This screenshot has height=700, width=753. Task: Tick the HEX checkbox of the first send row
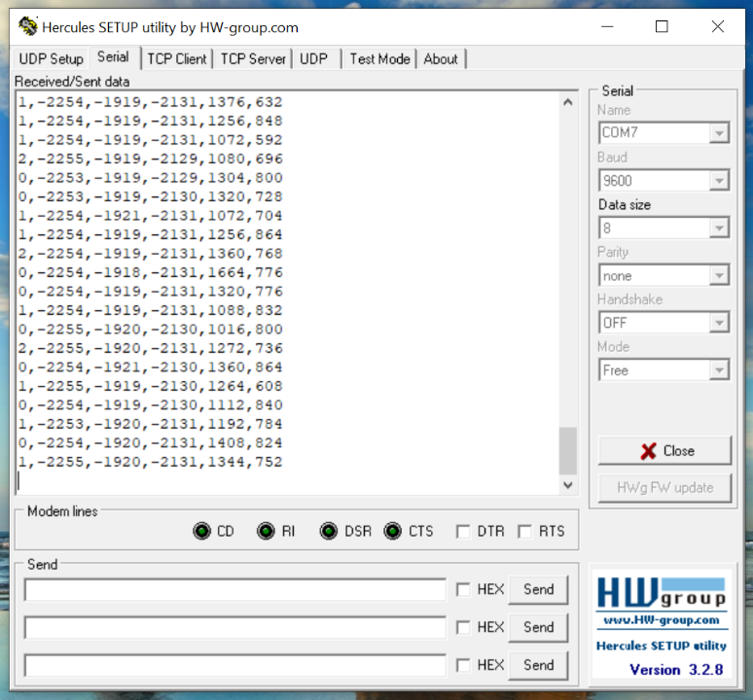(x=463, y=589)
